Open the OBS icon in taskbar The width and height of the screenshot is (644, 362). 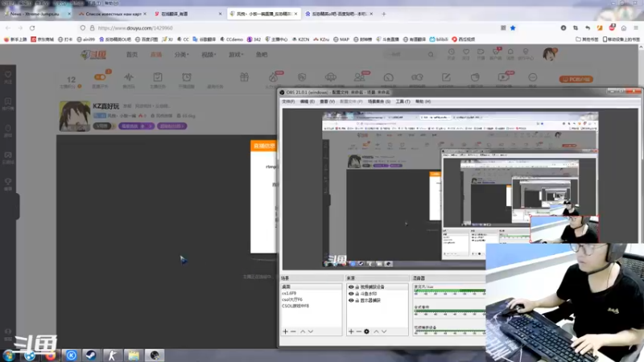[x=155, y=355]
